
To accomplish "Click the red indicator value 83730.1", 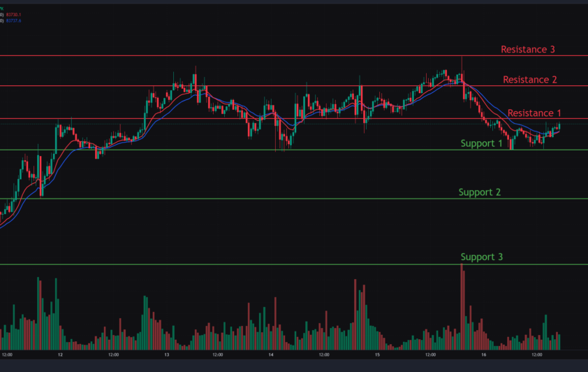I will tap(13, 15).
